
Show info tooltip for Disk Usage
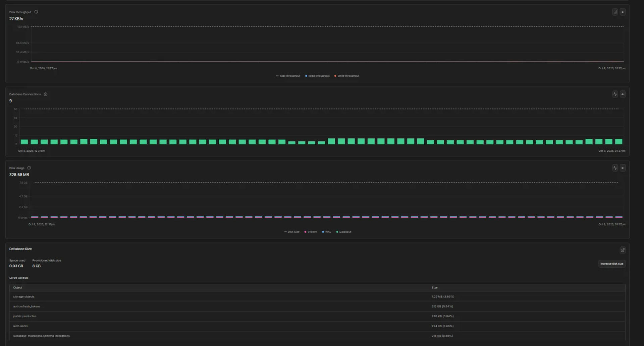(29, 168)
